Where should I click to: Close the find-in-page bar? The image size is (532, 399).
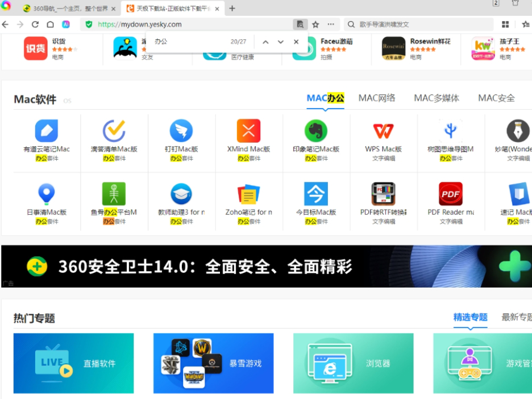296,41
